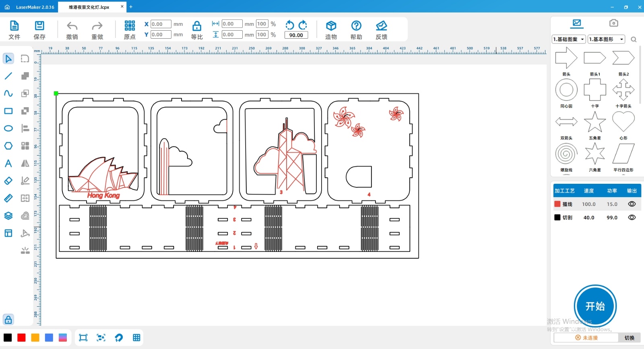Rotate clockwise using the rotate icon
The image size is (644, 349).
303,25
